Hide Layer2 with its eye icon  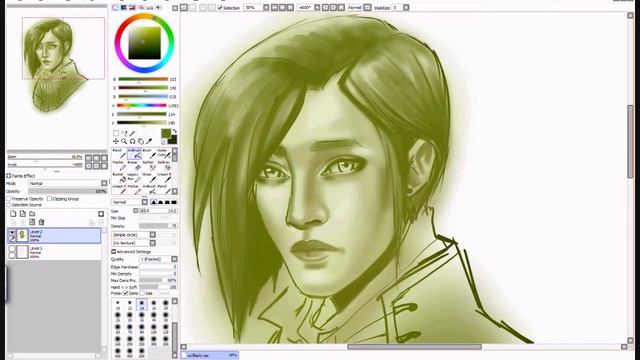tap(12, 232)
